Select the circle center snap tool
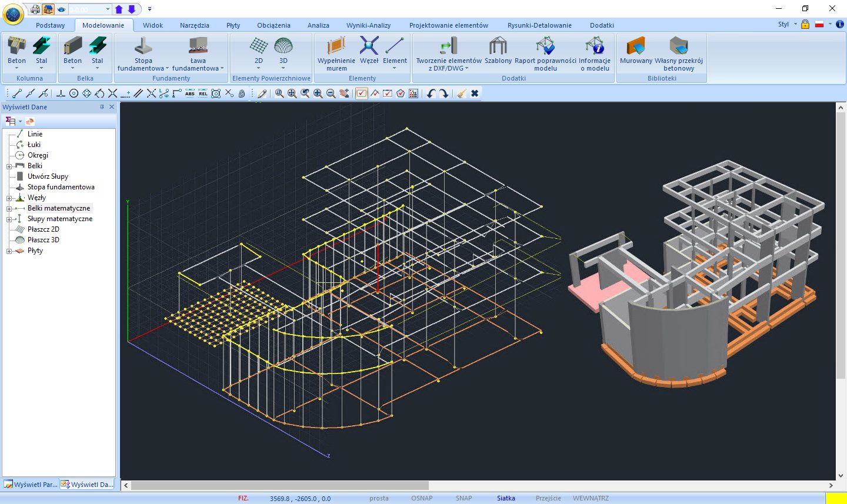The width and height of the screenshot is (847, 504). pyautogui.click(x=74, y=94)
